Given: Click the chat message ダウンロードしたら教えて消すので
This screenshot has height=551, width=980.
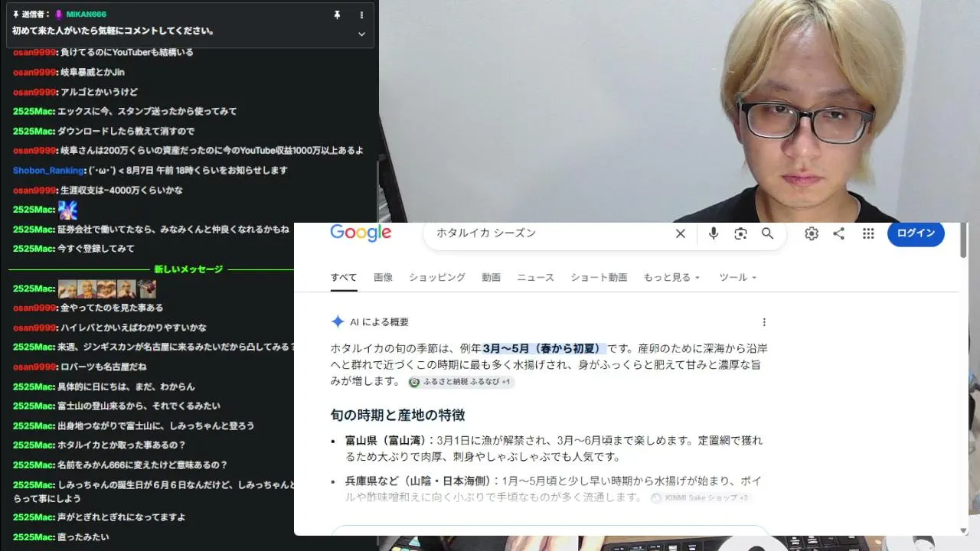Looking at the screenshot, I should (126, 131).
